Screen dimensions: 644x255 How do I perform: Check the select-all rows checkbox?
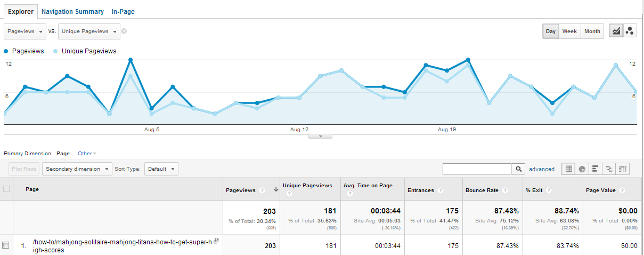(x=6, y=189)
